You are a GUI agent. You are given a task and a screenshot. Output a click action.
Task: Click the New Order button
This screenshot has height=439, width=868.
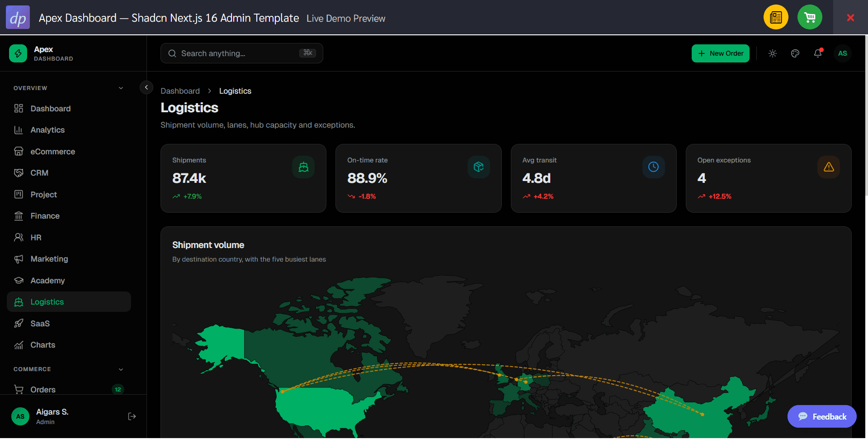pyautogui.click(x=720, y=53)
